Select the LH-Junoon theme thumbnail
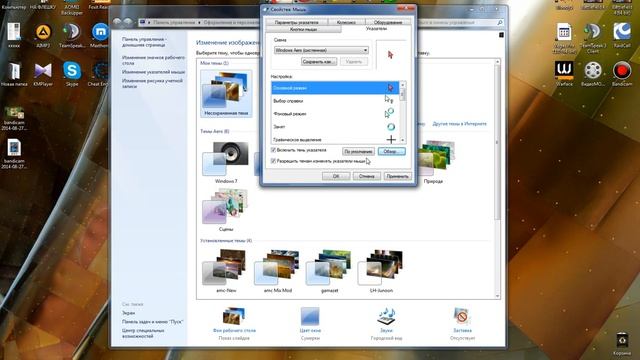640x360 pixels. 381,271
